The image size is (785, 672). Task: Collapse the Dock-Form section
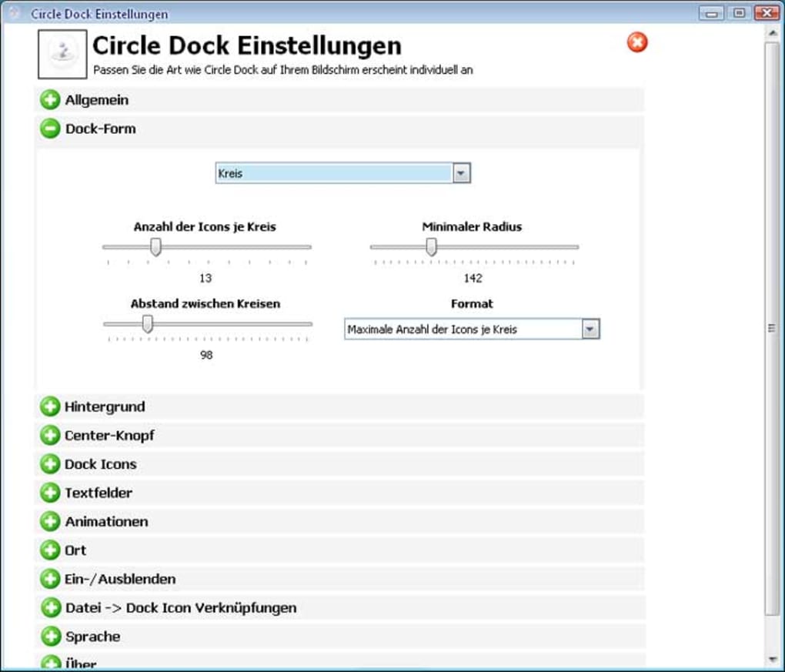pyautogui.click(x=49, y=129)
